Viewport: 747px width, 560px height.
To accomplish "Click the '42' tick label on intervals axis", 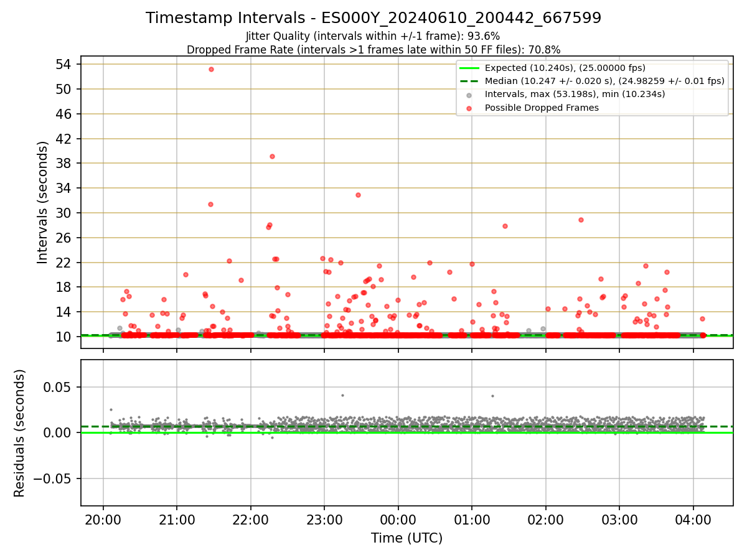I will (65, 139).
